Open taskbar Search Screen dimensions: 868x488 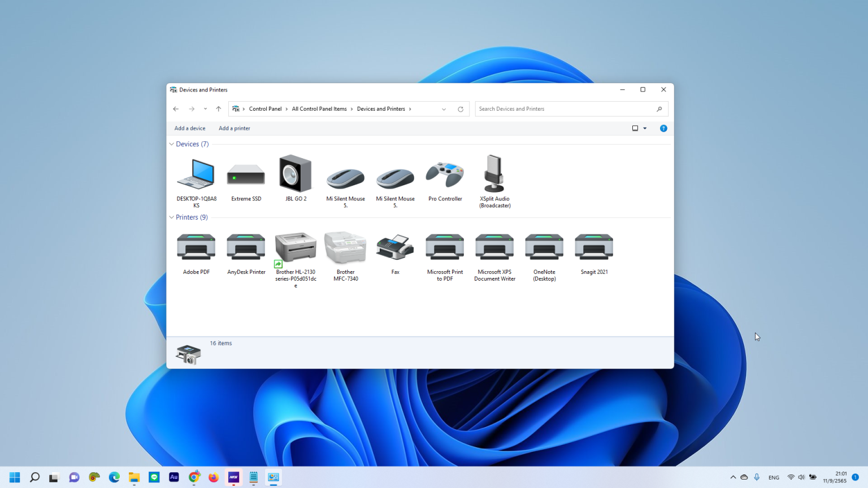pos(34,477)
